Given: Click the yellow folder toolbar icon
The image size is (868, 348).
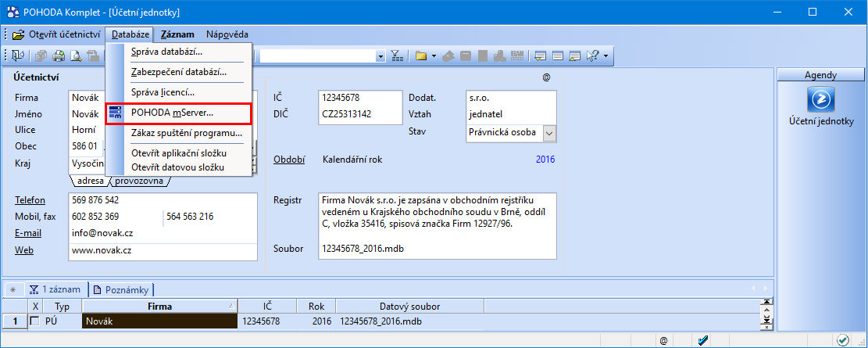Looking at the screenshot, I should click(x=421, y=56).
